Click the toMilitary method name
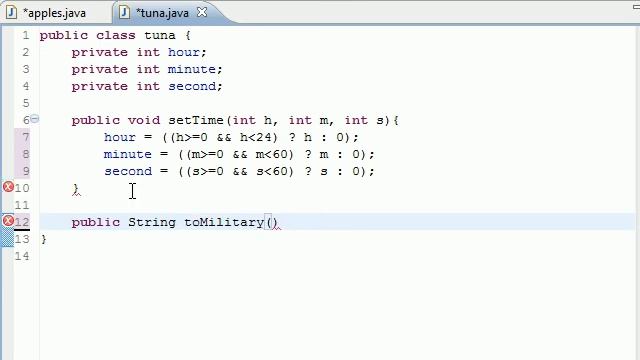Screen dimensions: 640x360 (224, 222)
